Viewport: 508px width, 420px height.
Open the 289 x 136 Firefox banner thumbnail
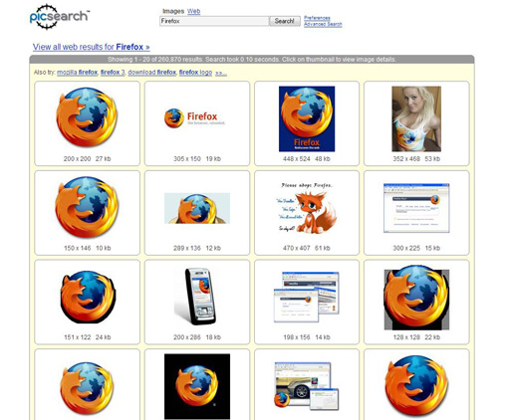tap(197, 208)
